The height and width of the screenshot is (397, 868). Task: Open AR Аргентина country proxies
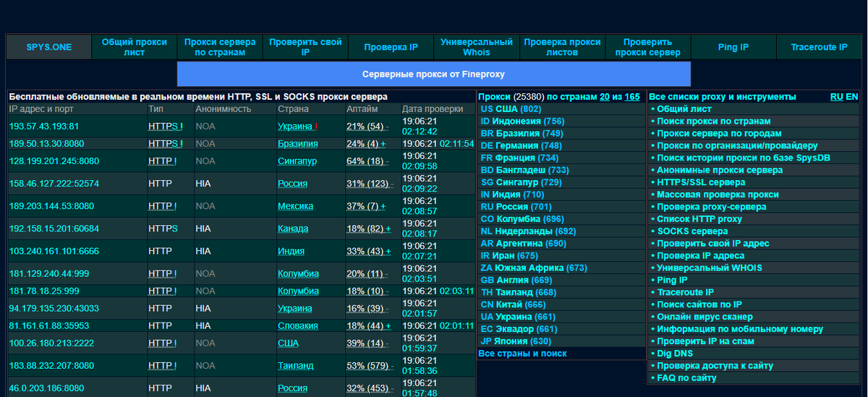tap(524, 244)
